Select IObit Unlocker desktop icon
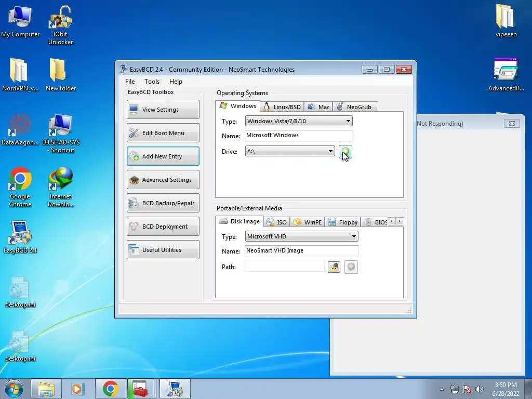532x399 pixels. pyautogui.click(x=60, y=25)
